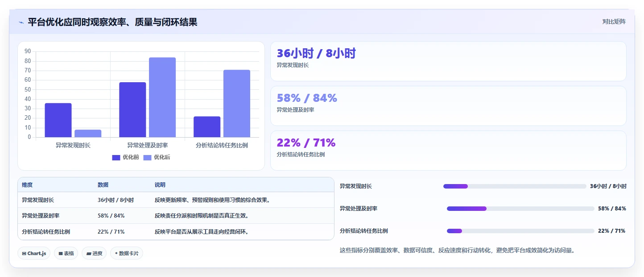644x277 pixels.
Task: Click chart axis label 异常发现时长
Action: [x=73, y=146]
